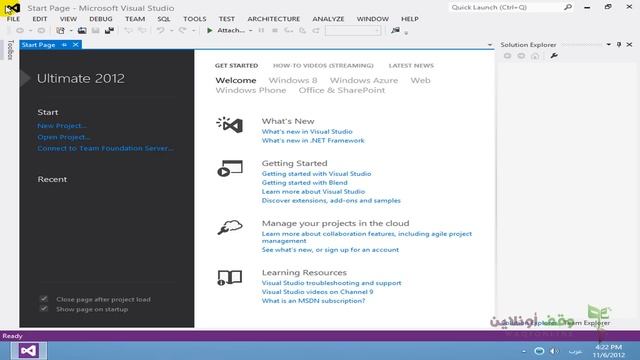Image resolution: width=640 pixels, height=360 pixels.
Task: Open the ANALYZE menu
Action: click(328, 19)
